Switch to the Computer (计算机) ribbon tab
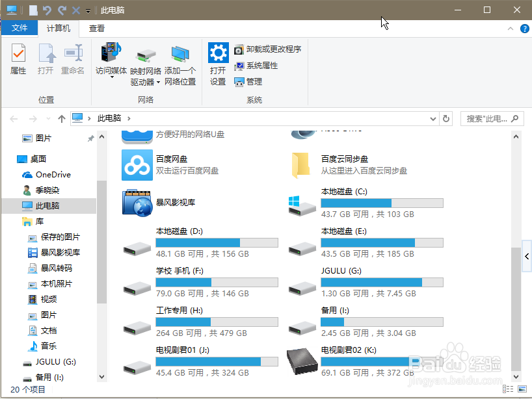The width and height of the screenshot is (532, 399). pos(59,29)
